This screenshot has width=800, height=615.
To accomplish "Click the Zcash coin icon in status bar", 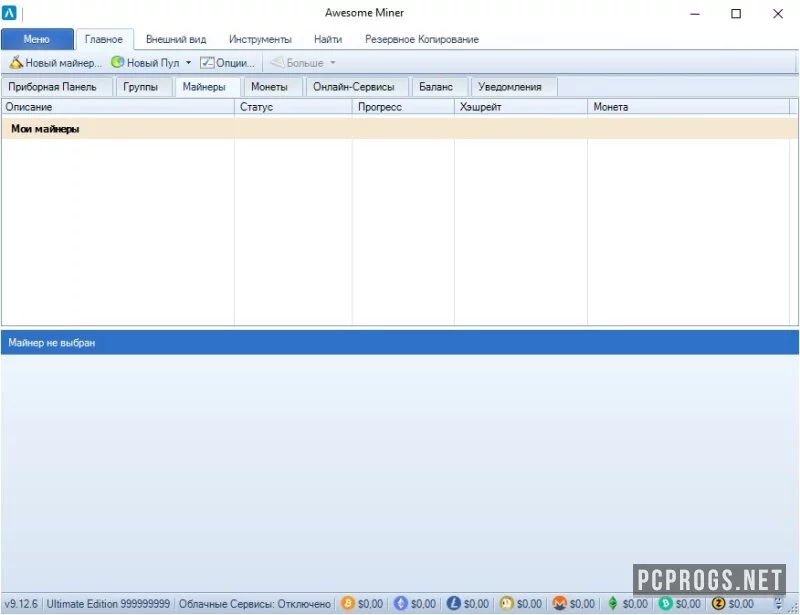I will (x=718, y=604).
